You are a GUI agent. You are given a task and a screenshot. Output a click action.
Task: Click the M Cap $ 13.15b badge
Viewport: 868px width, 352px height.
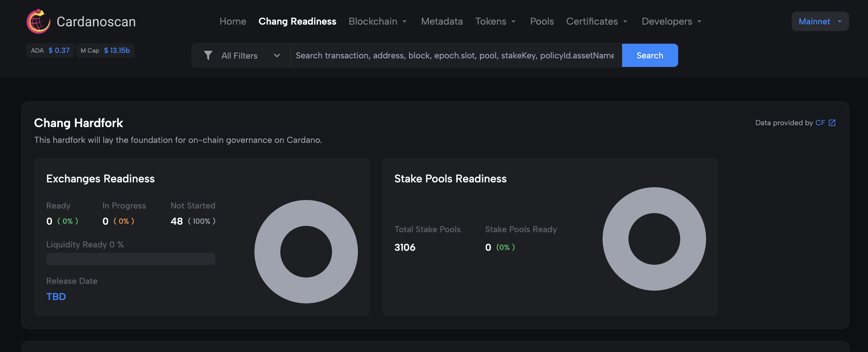coord(105,50)
